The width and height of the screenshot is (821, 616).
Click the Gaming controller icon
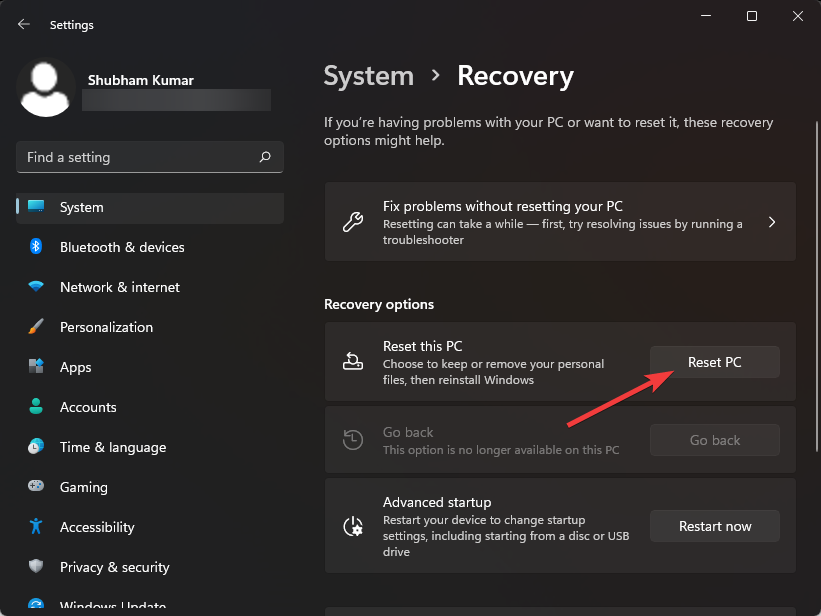[36, 486]
